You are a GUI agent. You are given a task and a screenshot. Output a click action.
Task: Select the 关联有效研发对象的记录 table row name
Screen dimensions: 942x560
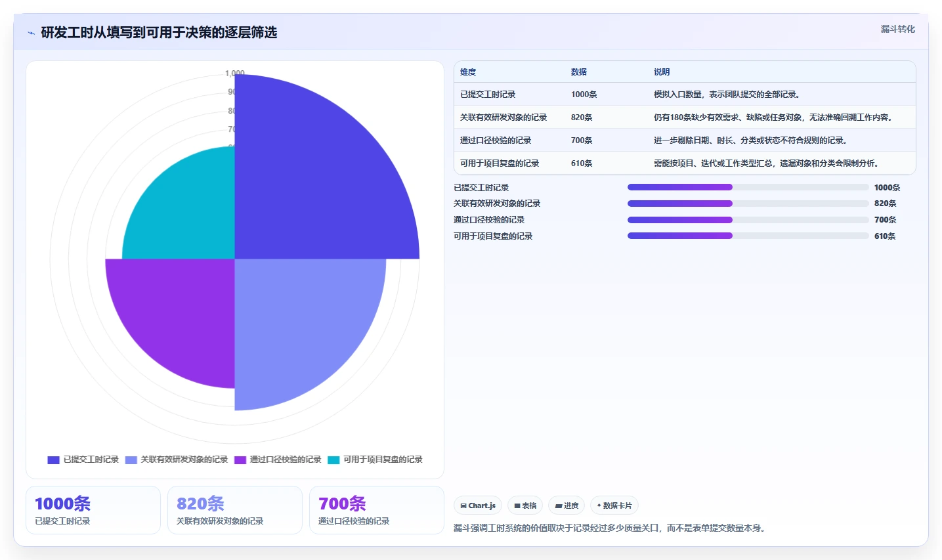coord(503,118)
